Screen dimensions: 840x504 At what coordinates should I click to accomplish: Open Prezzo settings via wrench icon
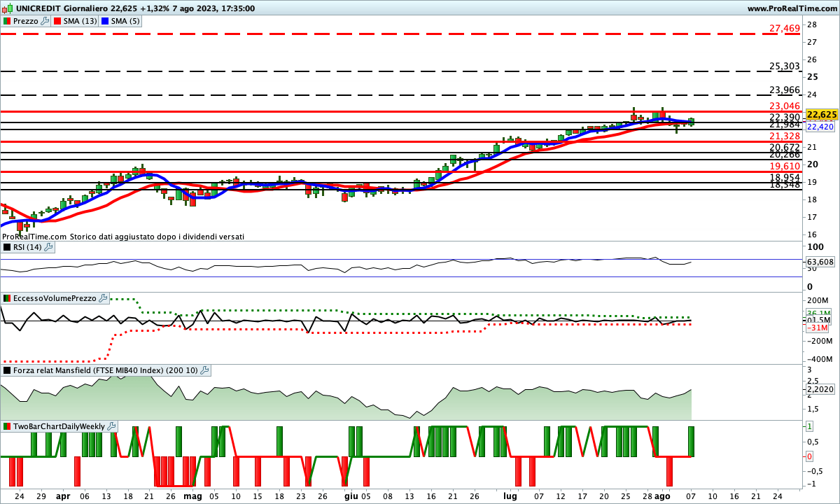click(x=45, y=21)
